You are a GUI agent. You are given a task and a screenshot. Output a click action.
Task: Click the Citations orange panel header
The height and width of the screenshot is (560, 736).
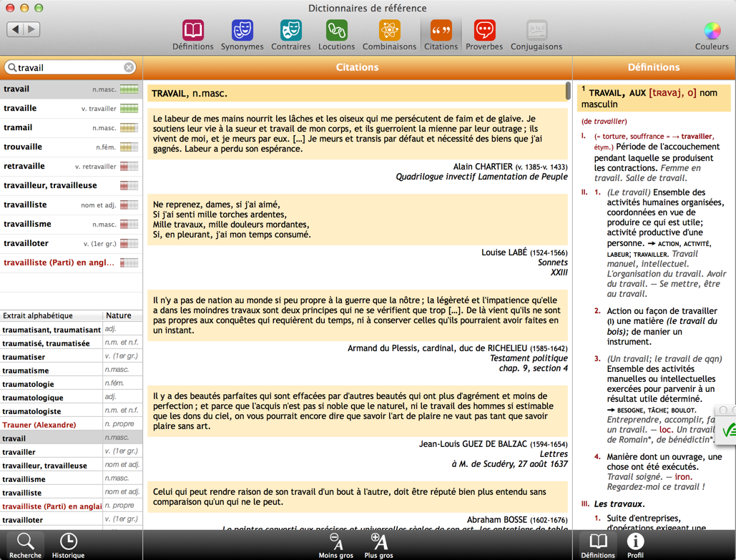(357, 67)
